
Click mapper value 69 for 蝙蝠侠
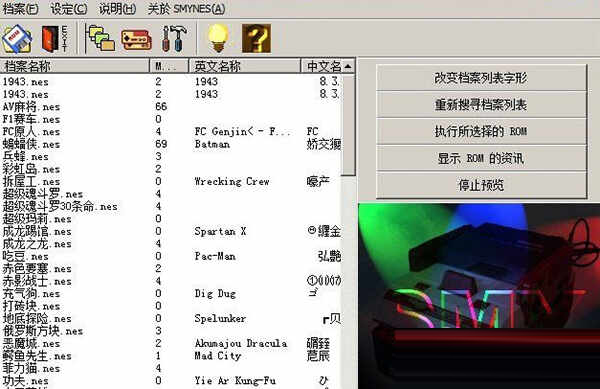(x=161, y=144)
